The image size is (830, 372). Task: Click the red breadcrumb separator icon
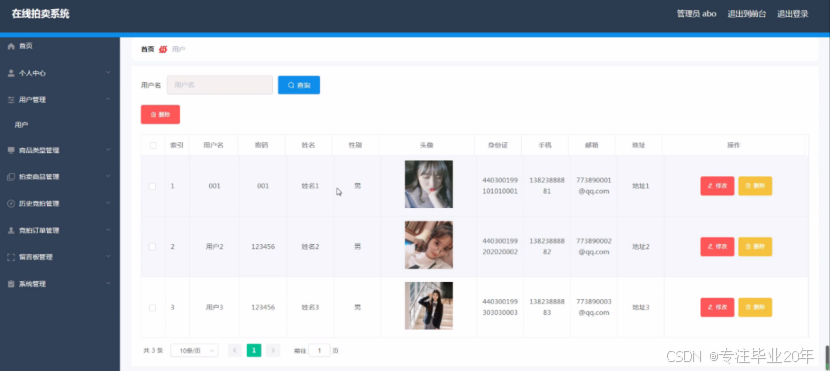tap(163, 49)
